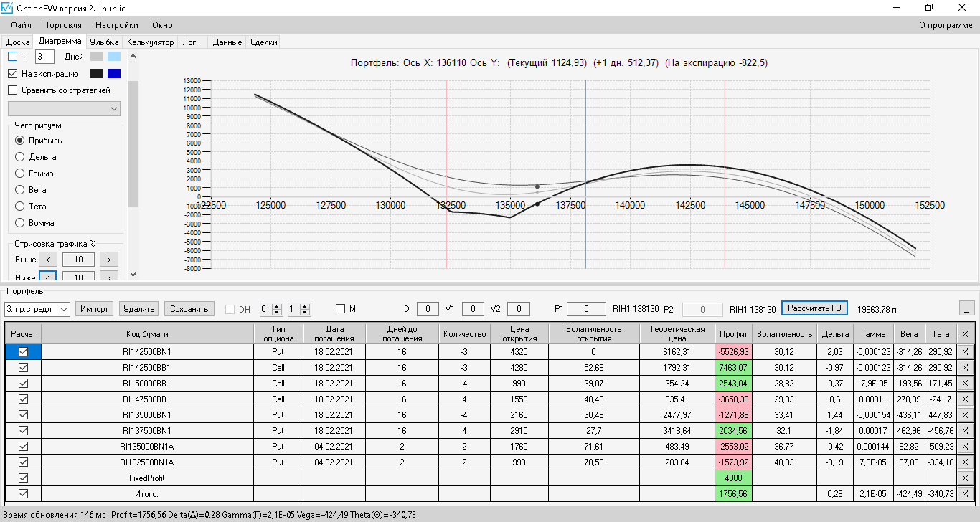Click the V1 input field
Image resolution: width=980 pixels, height=522 pixels.
(473, 309)
